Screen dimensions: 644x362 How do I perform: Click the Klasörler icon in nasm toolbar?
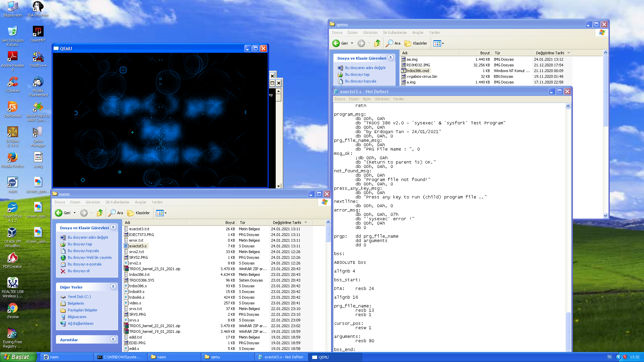click(x=131, y=213)
